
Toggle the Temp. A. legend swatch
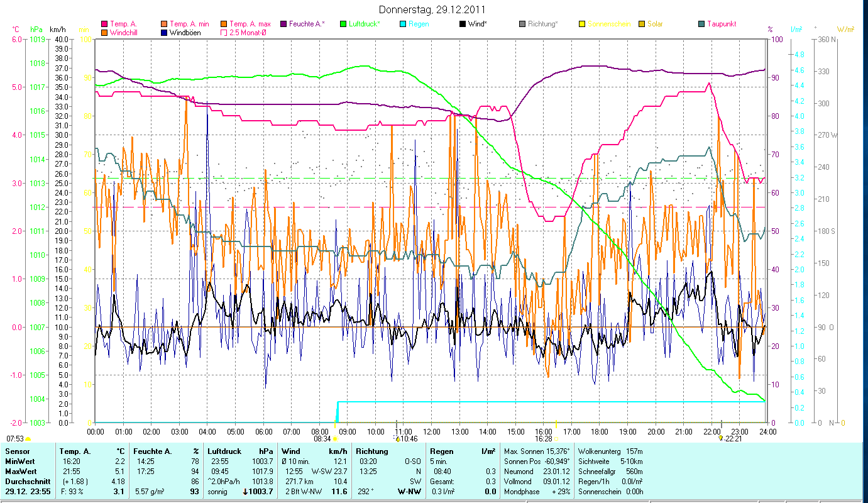coord(104,24)
